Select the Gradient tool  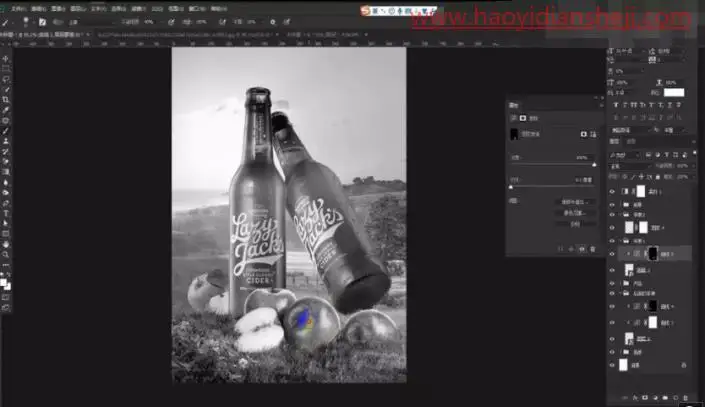(6, 172)
